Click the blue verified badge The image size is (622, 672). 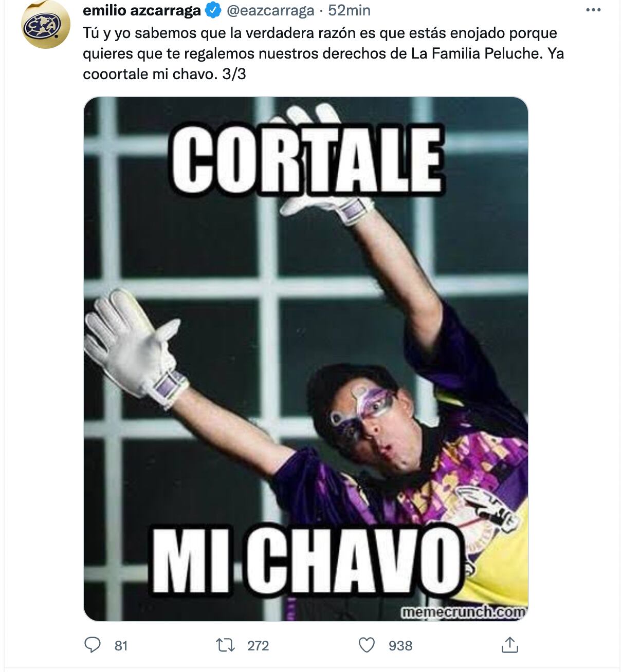[x=213, y=10]
